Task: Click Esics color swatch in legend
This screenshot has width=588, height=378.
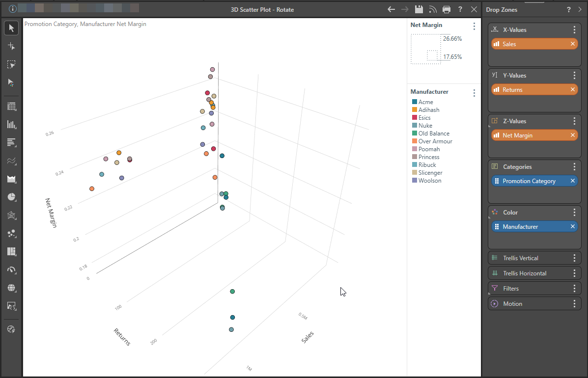Action: (415, 117)
